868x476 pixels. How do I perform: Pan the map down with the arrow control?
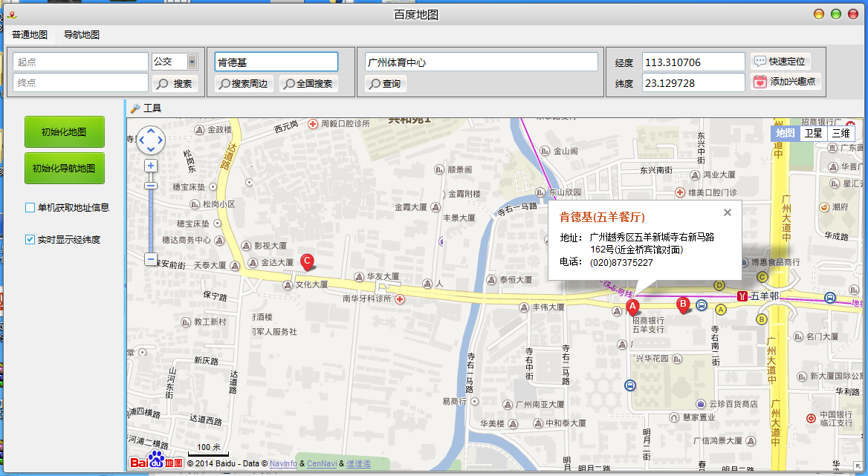151,150
